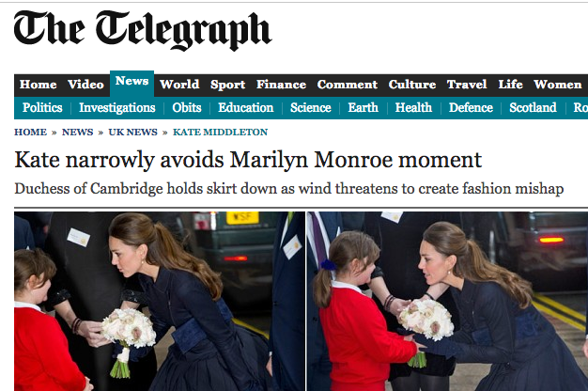Navigate to Sport section
588x391 pixels.
click(x=227, y=85)
